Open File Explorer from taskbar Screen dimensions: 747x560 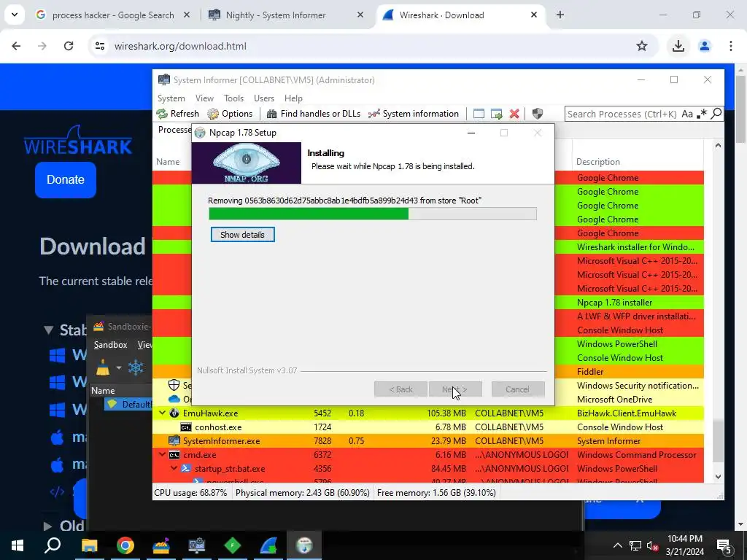click(89, 545)
